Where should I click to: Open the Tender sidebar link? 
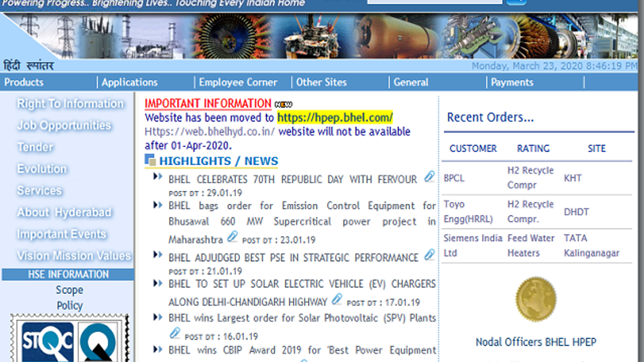35,147
